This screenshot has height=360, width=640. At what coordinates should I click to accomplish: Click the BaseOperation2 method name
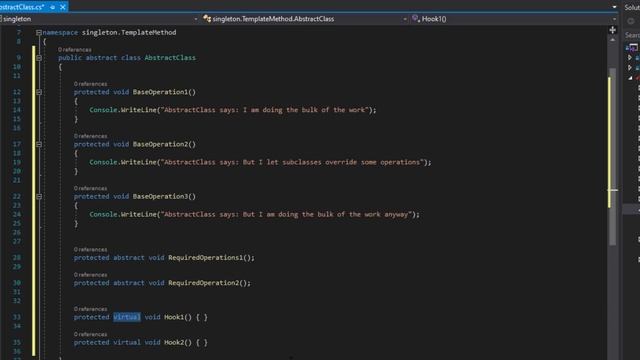[x=160, y=144]
